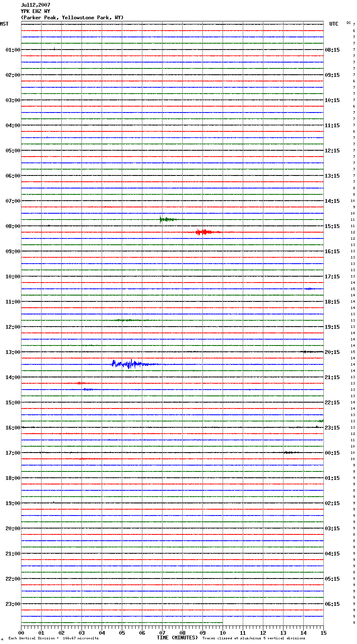Click the 04:00 MST time label
The width and height of the screenshot is (357, 644).
13,126
